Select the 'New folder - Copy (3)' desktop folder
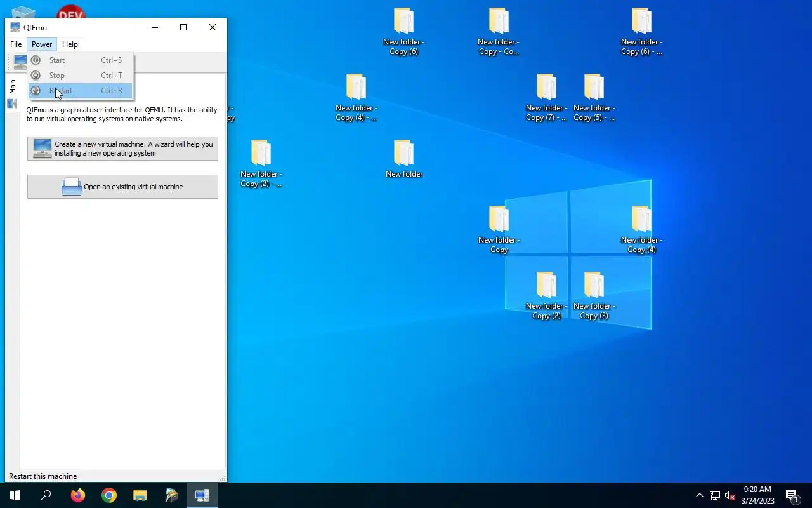Viewport: 812px width, 508px height. 594,296
